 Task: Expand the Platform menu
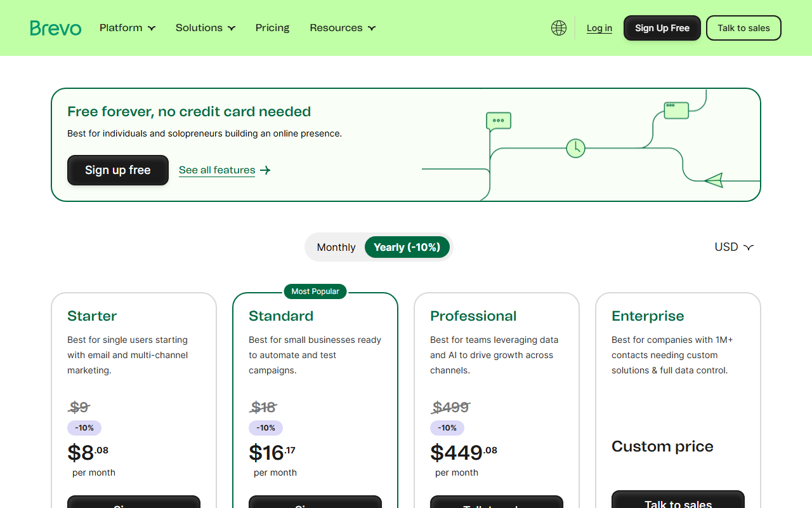[128, 28]
